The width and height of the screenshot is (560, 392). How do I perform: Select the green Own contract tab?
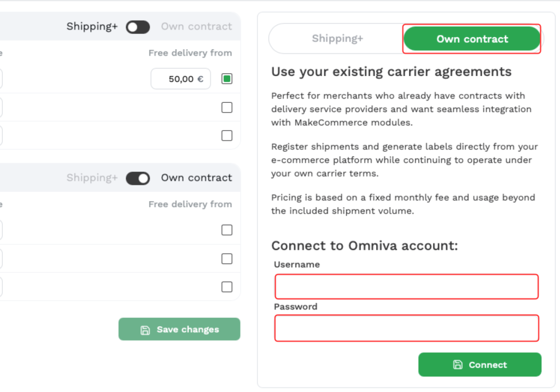(x=472, y=39)
